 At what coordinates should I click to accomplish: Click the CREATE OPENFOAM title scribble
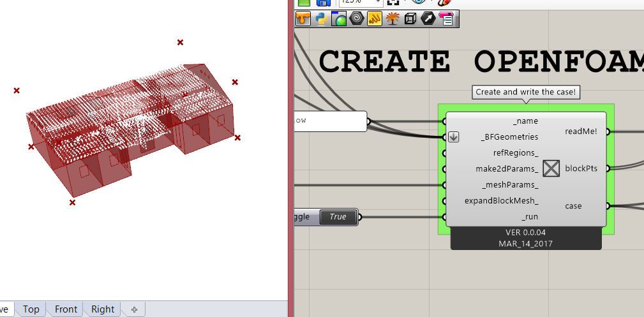481,62
